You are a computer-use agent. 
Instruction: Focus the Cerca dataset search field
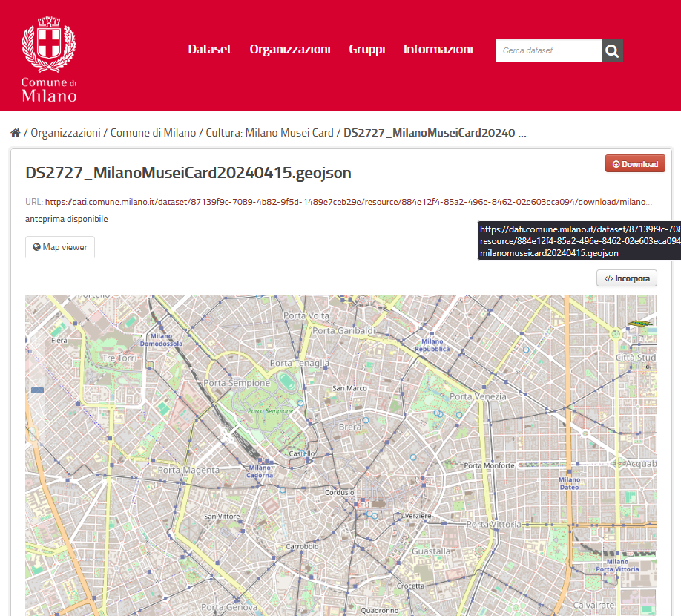(547, 50)
